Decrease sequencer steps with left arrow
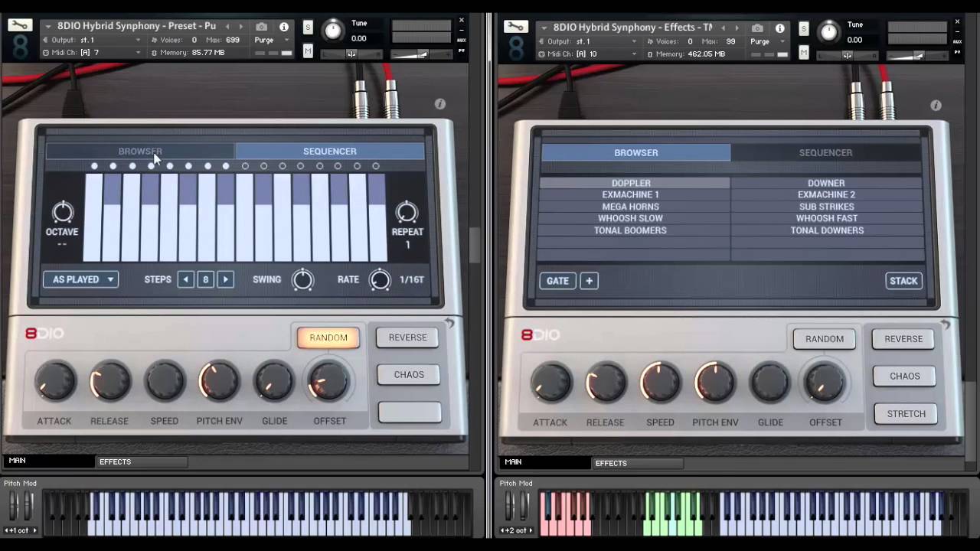Viewport: 980px width, 551px height. [x=185, y=279]
